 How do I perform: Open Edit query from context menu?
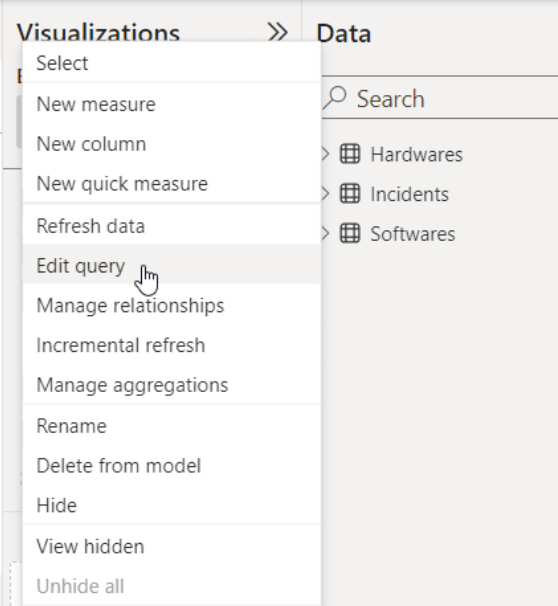click(x=172, y=266)
